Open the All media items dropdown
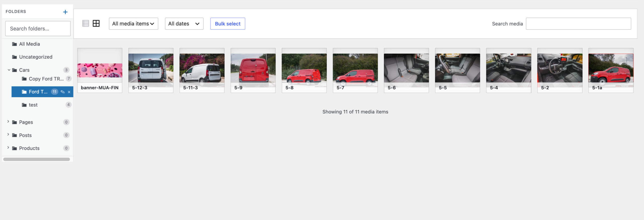This screenshot has width=644, height=220. [x=133, y=24]
